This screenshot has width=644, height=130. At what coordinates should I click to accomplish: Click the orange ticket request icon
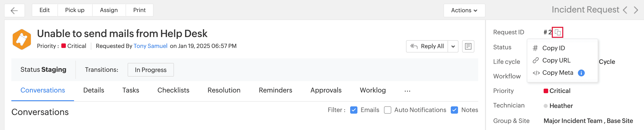(x=22, y=40)
